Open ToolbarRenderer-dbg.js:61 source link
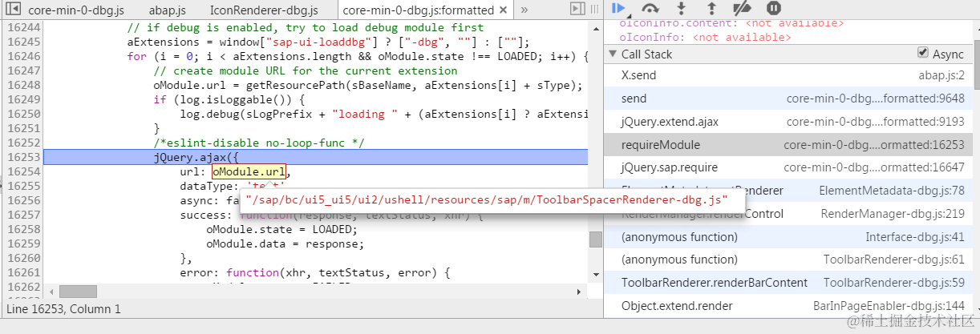 (894, 260)
